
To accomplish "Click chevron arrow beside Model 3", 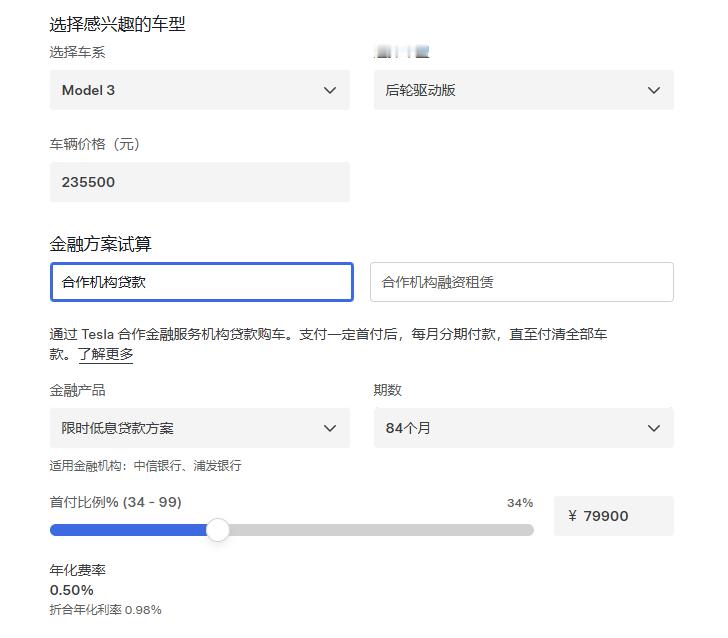I will coord(330,90).
